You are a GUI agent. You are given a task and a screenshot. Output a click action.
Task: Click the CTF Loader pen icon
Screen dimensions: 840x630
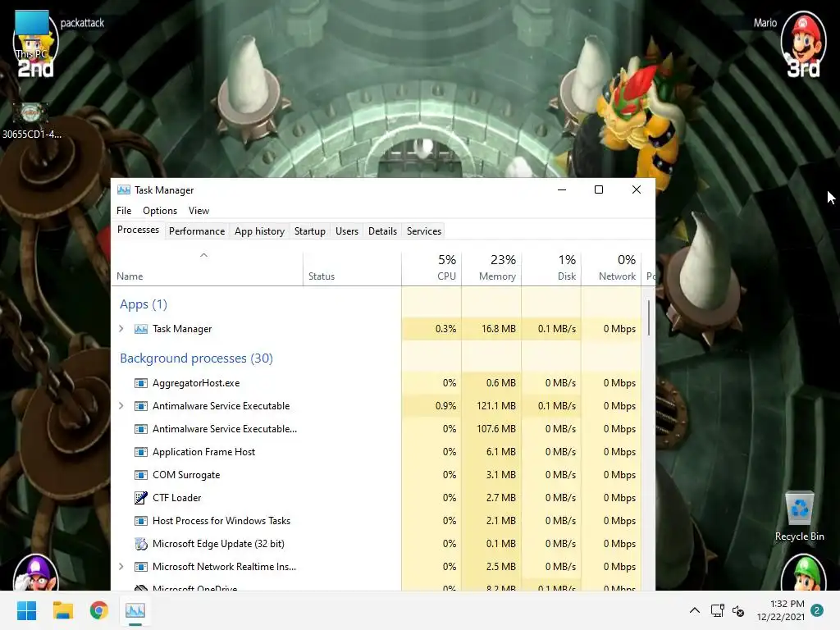click(x=141, y=498)
